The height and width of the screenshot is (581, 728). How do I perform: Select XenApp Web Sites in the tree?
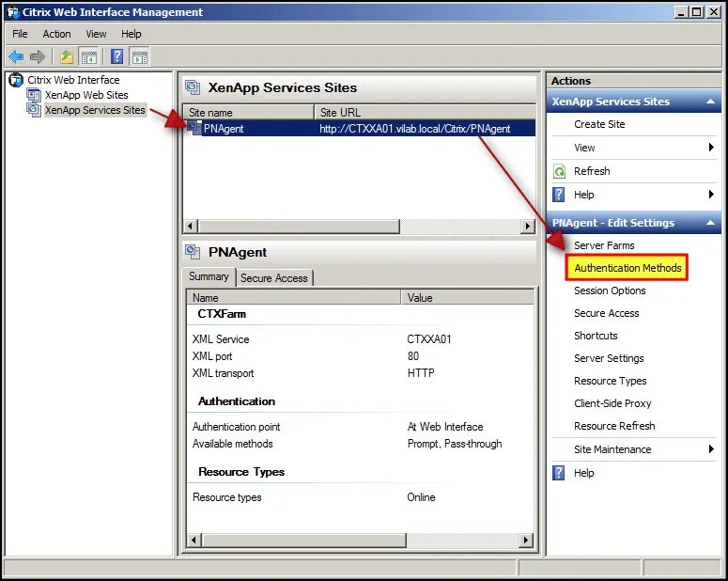pos(86,95)
